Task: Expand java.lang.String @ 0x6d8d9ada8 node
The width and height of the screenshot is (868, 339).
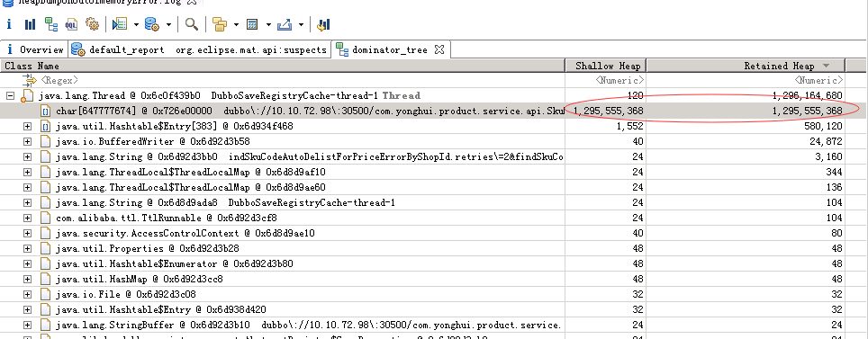Action: [x=27, y=203]
